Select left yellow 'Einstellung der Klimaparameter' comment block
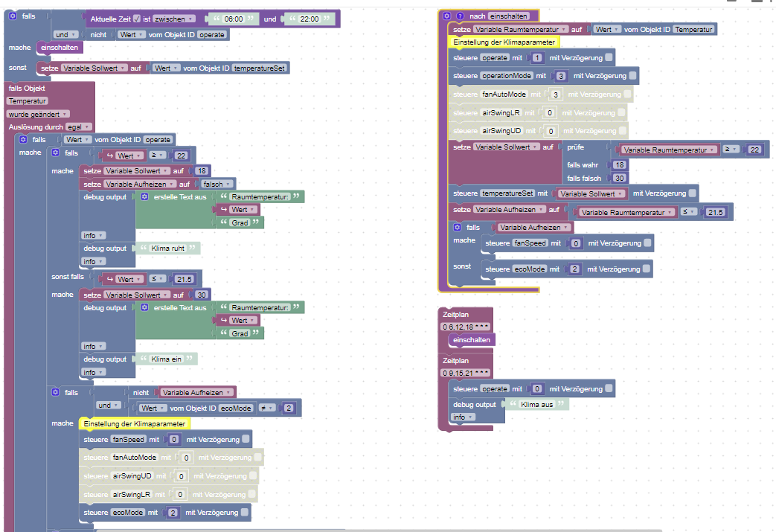This screenshot has height=532, width=776. tap(135, 423)
